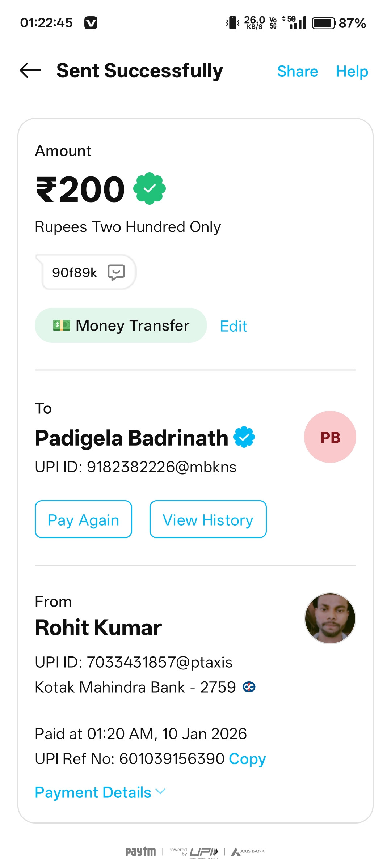Screen dimensions: 391x868
Task: Tap the UPI logo in footer
Action: (x=203, y=851)
